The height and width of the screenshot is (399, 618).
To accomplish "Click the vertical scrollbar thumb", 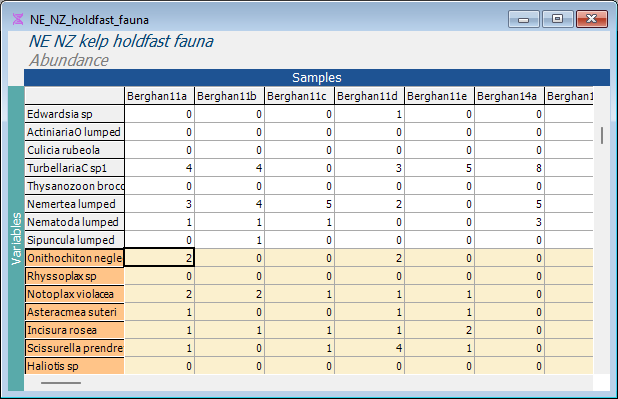I will pos(602,136).
